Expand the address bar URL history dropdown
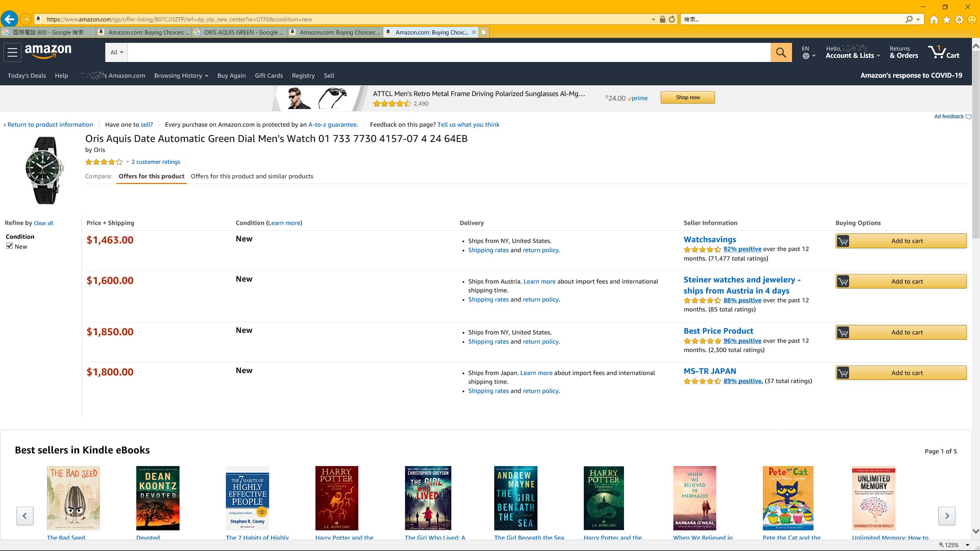The width and height of the screenshot is (980, 551). (653, 20)
